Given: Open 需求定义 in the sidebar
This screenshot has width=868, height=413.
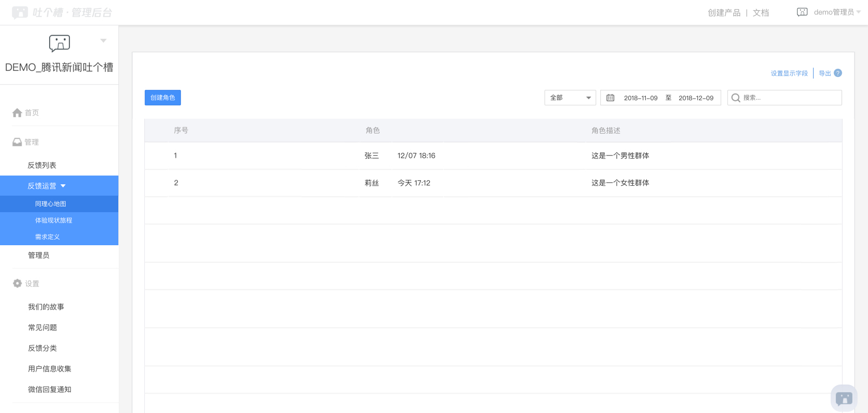Looking at the screenshot, I should pos(48,237).
